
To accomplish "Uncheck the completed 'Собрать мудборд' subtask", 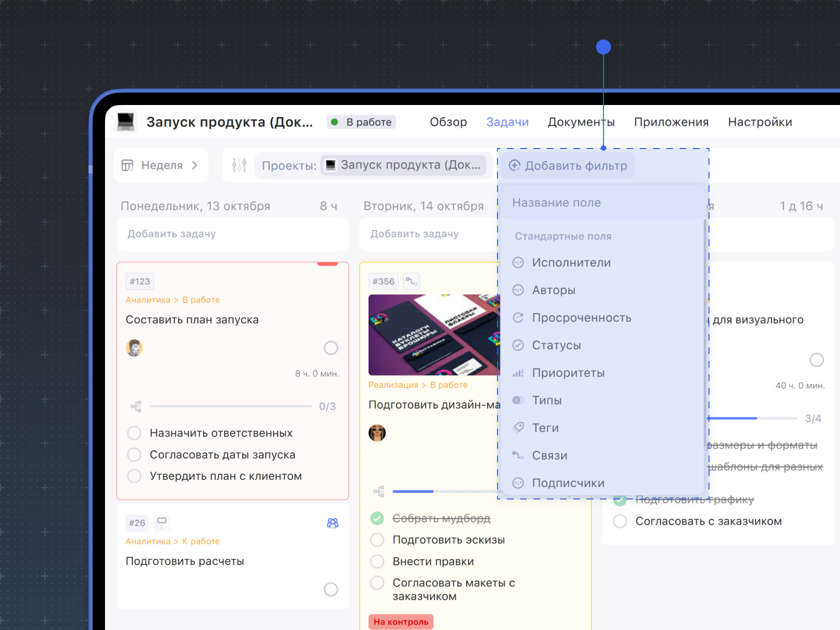I will pos(377,518).
